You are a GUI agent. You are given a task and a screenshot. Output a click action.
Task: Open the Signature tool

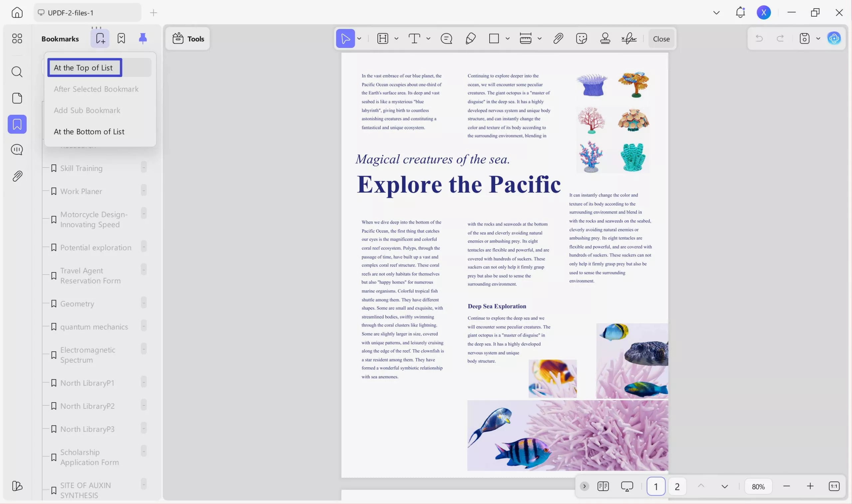tap(629, 38)
